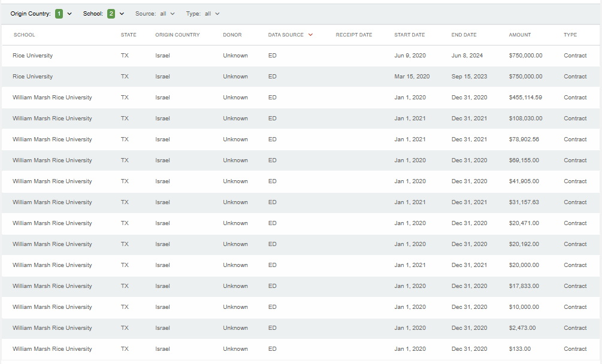Sort by End Date column header

tap(464, 35)
